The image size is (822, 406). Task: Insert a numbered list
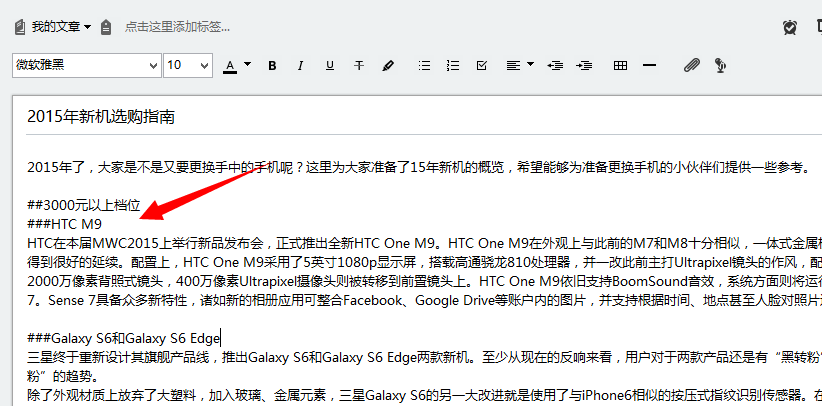pos(453,66)
